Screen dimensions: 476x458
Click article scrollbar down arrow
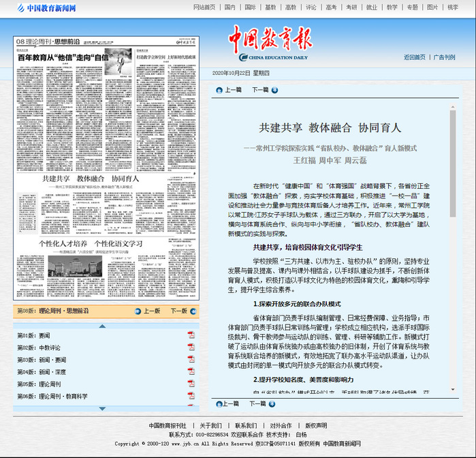(453, 391)
